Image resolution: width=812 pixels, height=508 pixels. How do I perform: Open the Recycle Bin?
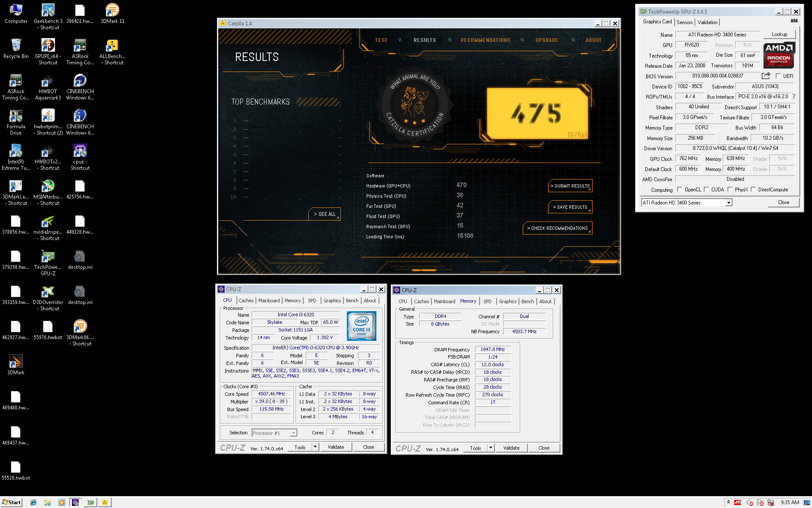[x=16, y=48]
